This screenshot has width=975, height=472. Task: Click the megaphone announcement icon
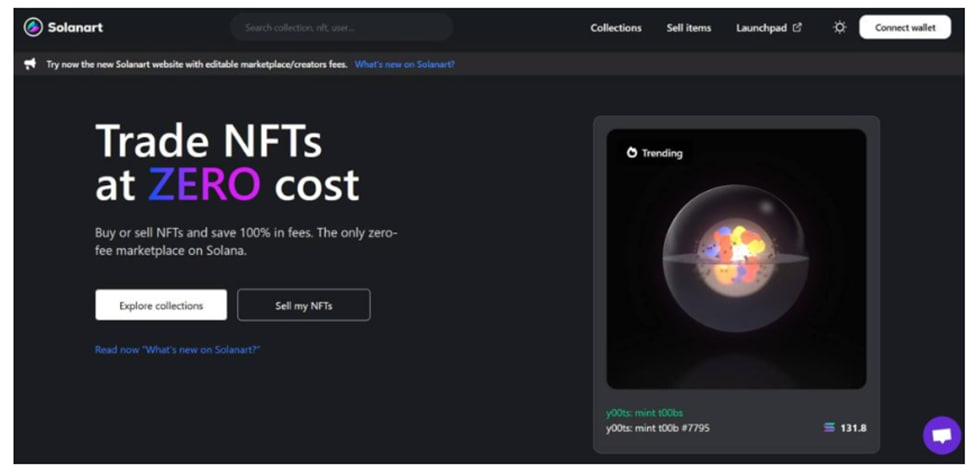pos(30,64)
